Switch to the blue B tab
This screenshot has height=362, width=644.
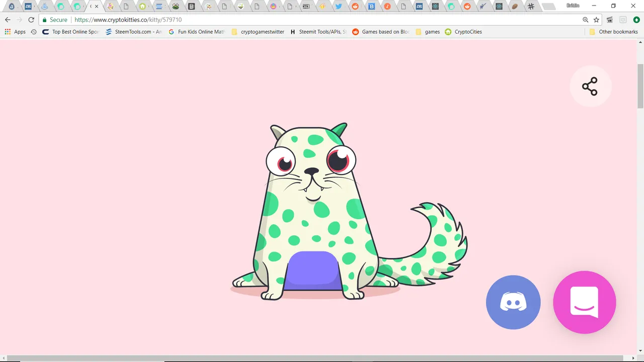[x=372, y=7]
